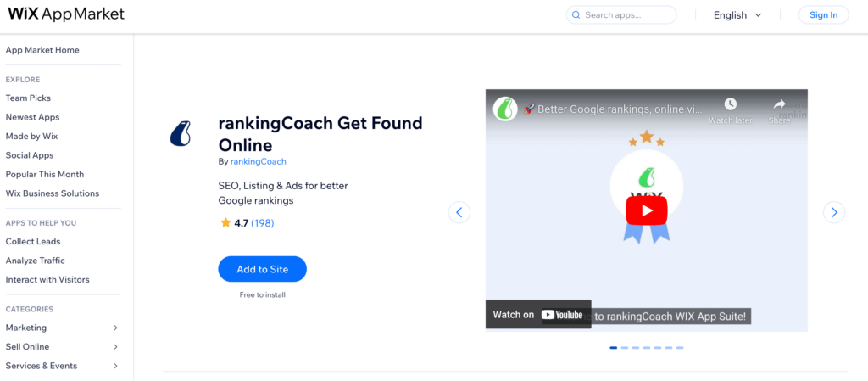868x381 pixels.
Task: Click the Wix App Market logo
Action: point(67,14)
